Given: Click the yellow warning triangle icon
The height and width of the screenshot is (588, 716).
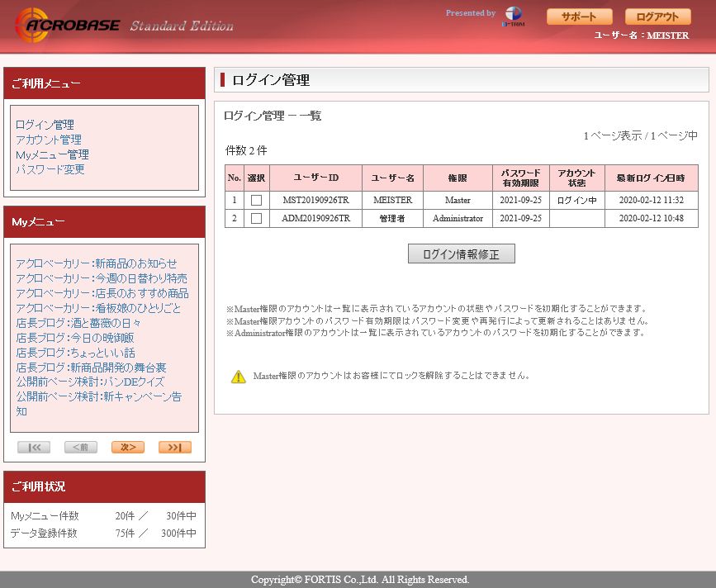Looking at the screenshot, I should 239,377.
